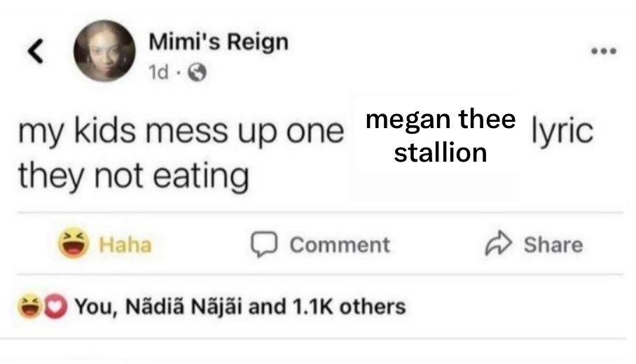Click the Comment button label
Image resolution: width=636 pixels, height=364 pixels.
point(340,245)
